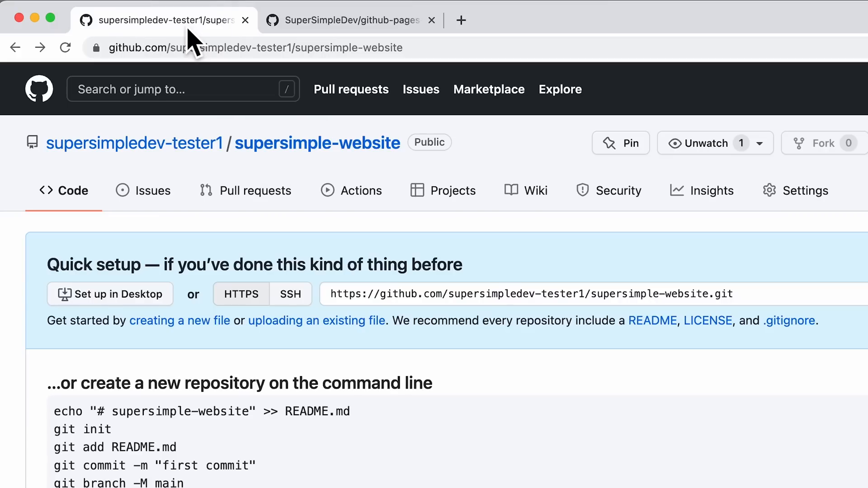Open the repository Settings tab
Viewport: 868px width, 488px height.
tap(796, 191)
